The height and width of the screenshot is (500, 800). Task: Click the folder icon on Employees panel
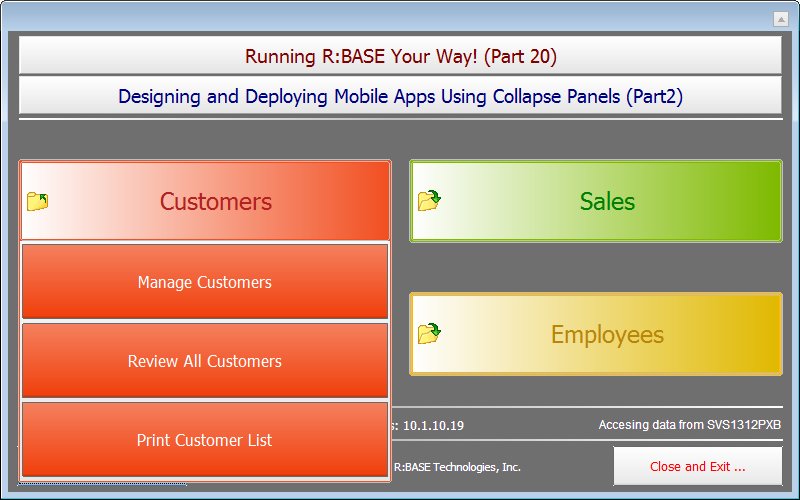click(429, 334)
